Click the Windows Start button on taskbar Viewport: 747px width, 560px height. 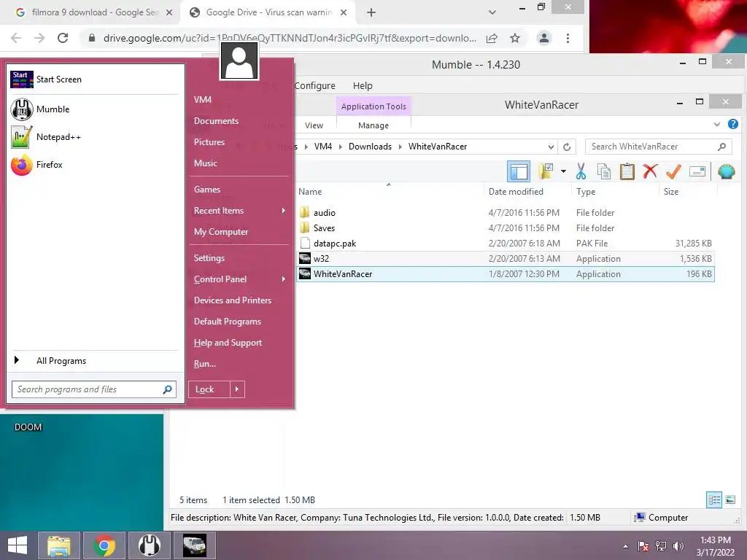tap(18, 545)
